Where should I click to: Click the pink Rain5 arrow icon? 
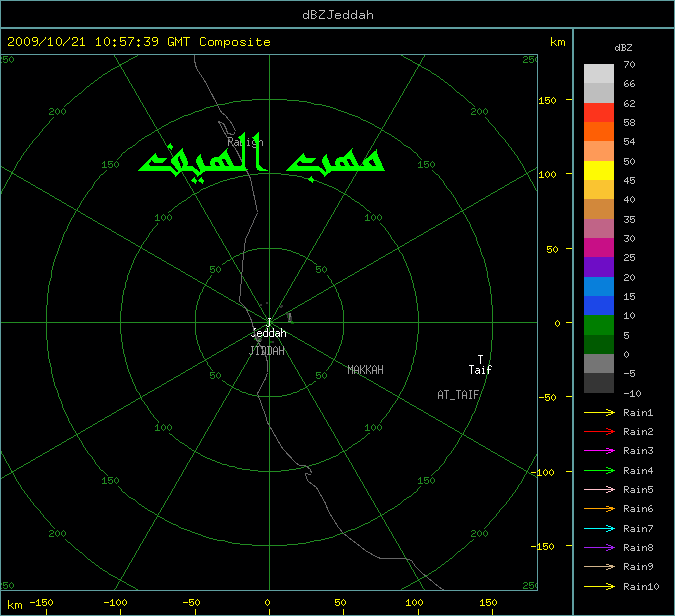point(599,489)
